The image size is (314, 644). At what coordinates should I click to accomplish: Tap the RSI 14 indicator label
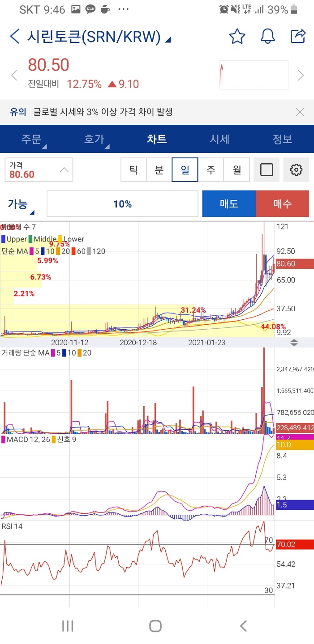[x=12, y=526]
